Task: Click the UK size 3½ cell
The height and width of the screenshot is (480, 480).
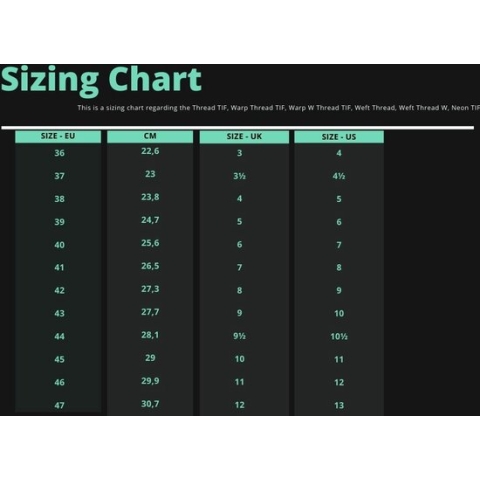Action: click(x=239, y=176)
